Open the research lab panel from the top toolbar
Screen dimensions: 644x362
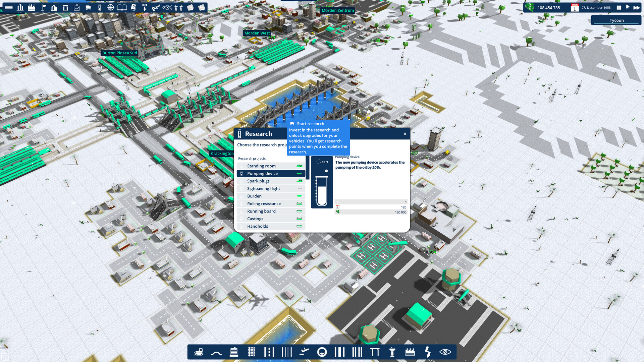pyautogui.click(x=100, y=7)
